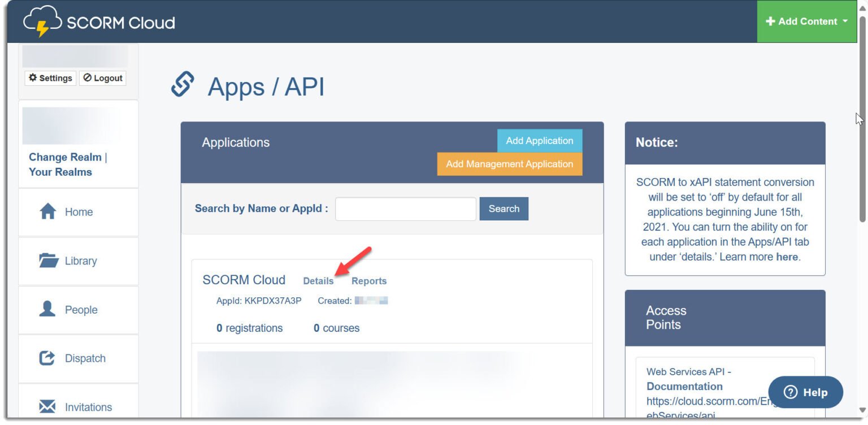Follow the 'here' link in the Notice
This screenshot has width=868, height=425.
click(787, 257)
